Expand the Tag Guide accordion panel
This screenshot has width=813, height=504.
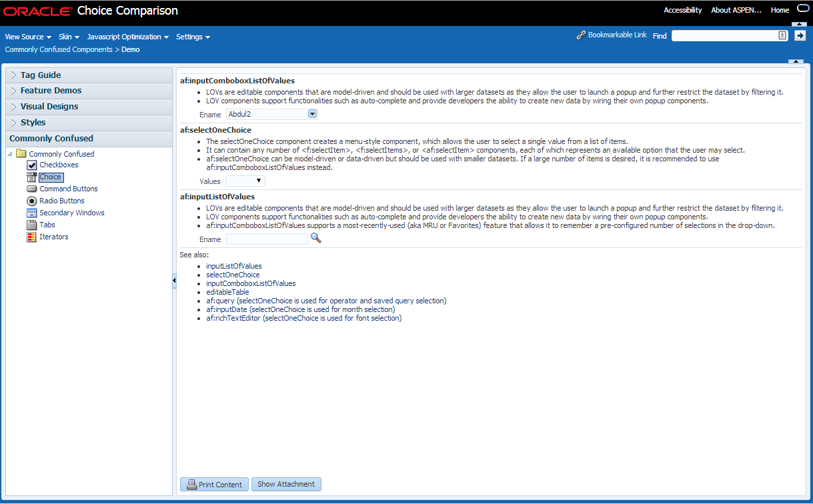tap(13, 75)
